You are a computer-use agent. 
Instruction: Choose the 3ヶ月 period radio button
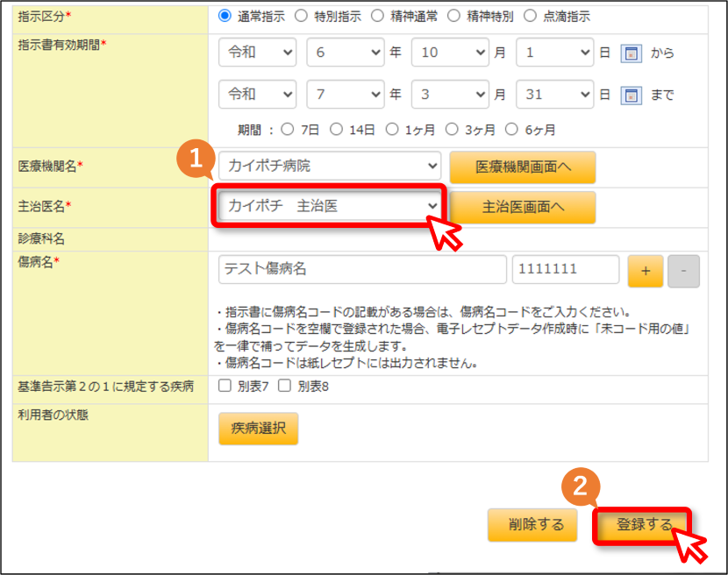click(452, 129)
